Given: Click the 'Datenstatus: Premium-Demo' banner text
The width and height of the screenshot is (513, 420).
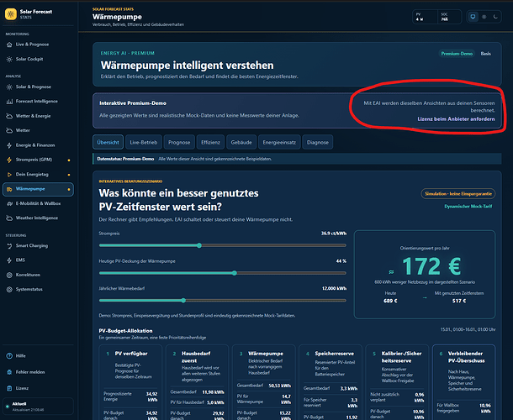Looking at the screenshot, I should pyautogui.click(x=125, y=159).
